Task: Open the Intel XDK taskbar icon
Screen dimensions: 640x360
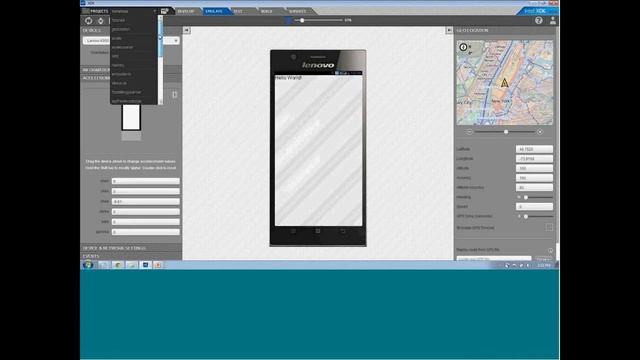Action: [145, 265]
